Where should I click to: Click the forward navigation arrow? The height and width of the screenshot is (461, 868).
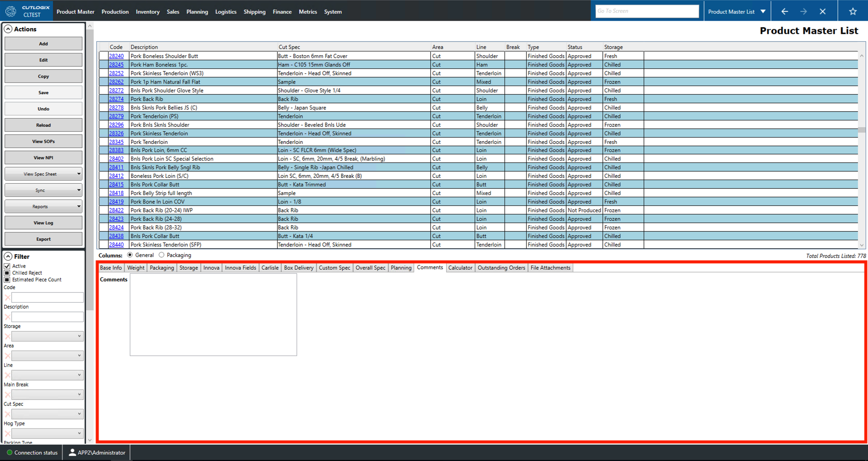[x=804, y=10]
